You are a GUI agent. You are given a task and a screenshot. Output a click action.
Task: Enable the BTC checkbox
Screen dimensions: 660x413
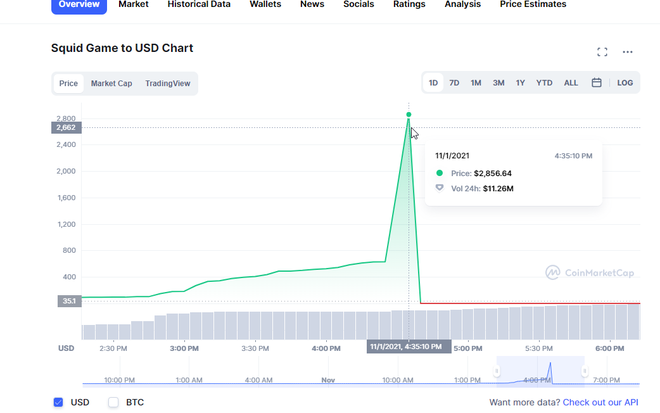pyautogui.click(x=113, y=402)
